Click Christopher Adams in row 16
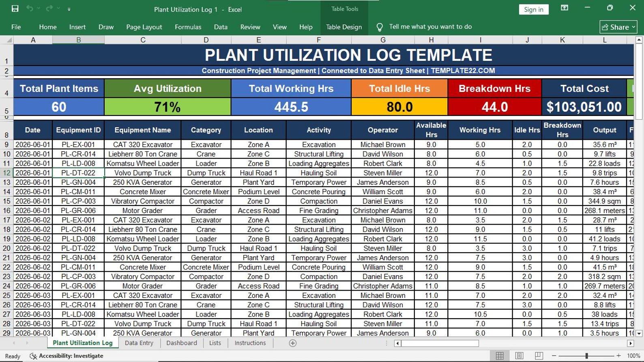644x362 pixels. coord(383,211)
